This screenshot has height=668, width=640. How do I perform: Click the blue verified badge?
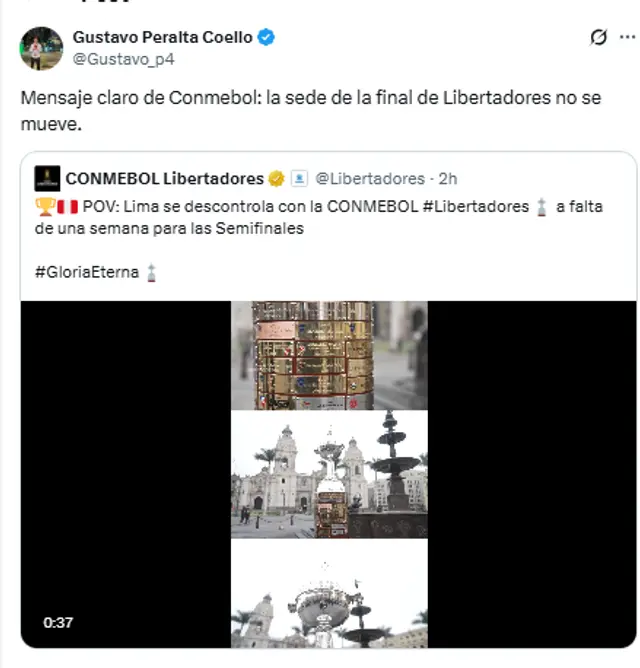(x=266, y=37)
